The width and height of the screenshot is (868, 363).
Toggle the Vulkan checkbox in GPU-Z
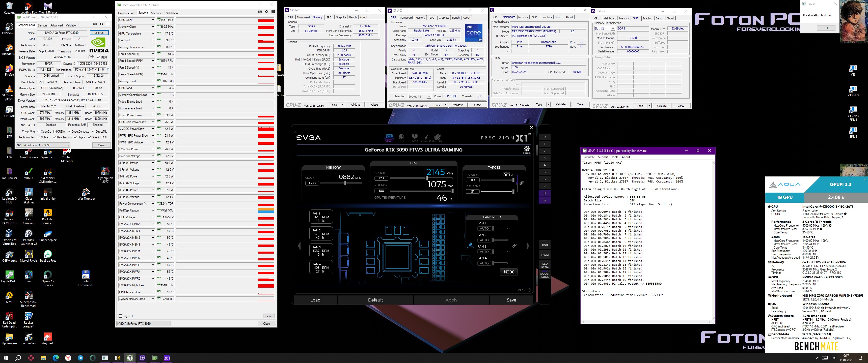tap(39, 137)
